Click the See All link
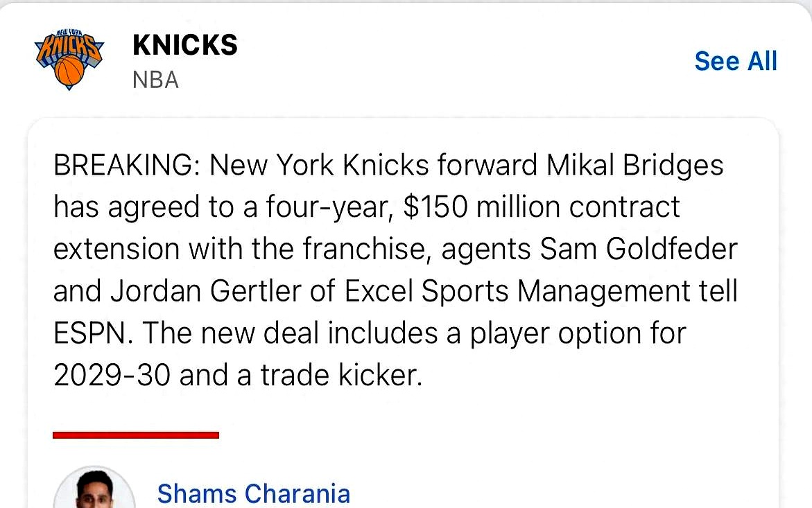 click(736, 61)
